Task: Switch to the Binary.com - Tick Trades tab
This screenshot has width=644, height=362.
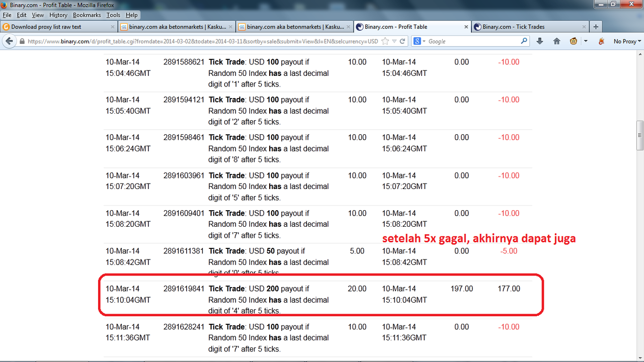Action: (530, 27)
